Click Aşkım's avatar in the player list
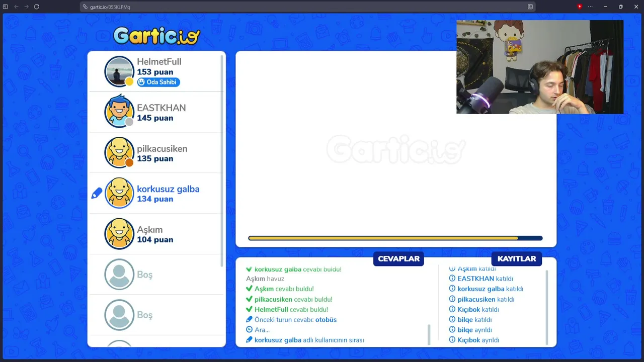 point(119,233)
